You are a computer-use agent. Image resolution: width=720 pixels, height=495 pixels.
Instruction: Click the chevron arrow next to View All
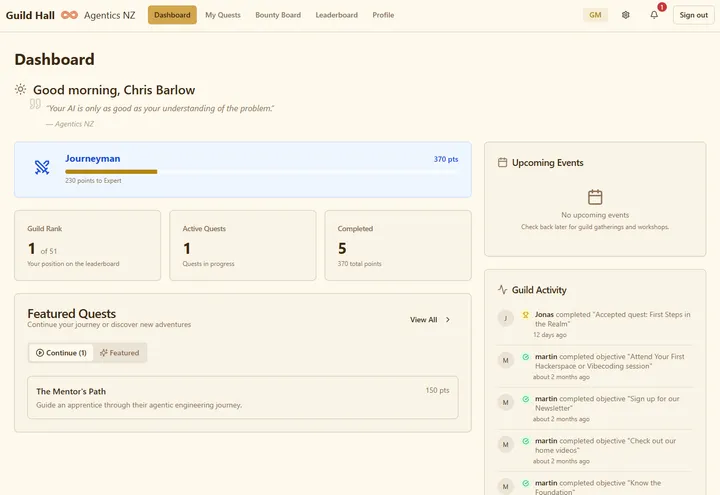pyautogui.click(x=448, y=320)
